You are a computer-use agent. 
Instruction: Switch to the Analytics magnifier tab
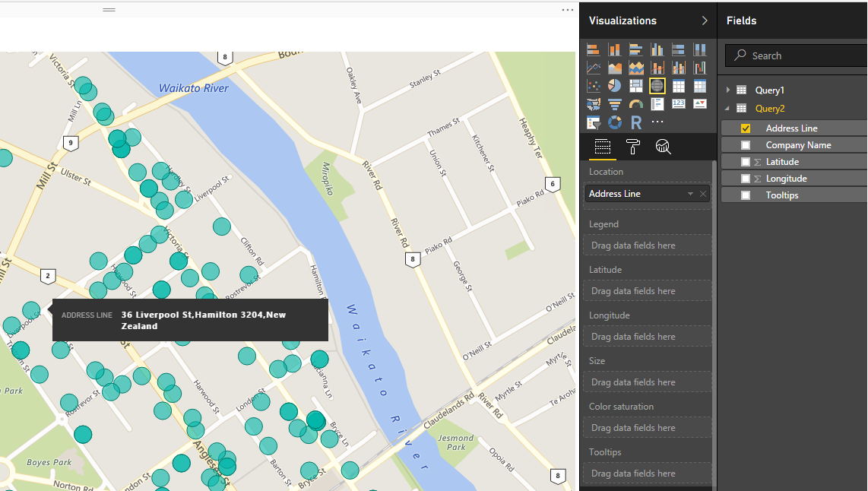(663, 147)
